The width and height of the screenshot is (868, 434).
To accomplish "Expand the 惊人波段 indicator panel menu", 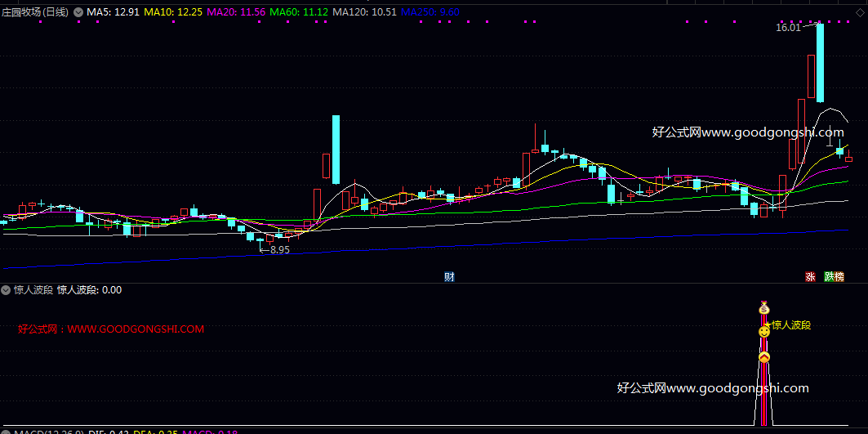I will coord(7,289).
